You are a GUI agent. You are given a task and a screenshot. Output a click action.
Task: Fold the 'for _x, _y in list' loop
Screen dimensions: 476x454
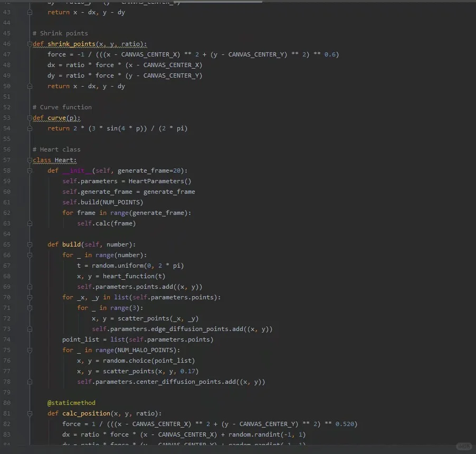pyautogui.click(x=30, y=297)
